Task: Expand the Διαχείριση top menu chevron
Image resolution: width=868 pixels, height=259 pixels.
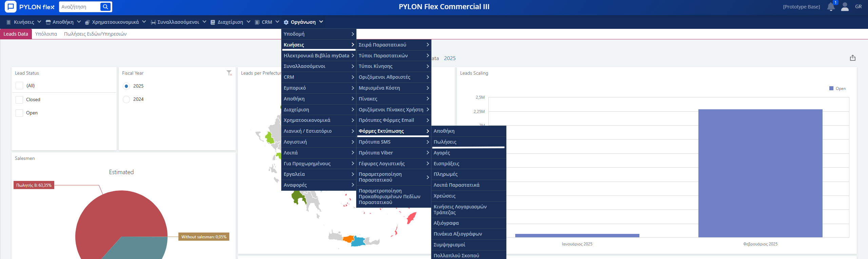Action: [248, 22]
